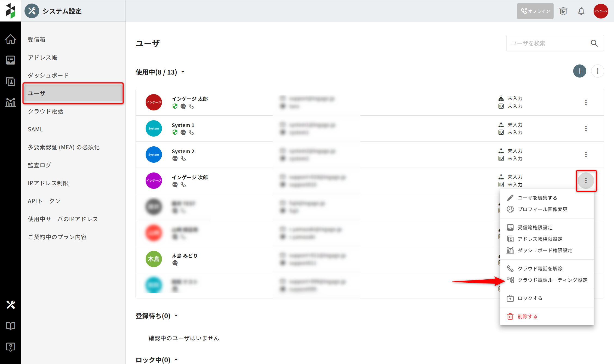
Task: Open the inbox icon in left rail
Action: coord(11,60)
